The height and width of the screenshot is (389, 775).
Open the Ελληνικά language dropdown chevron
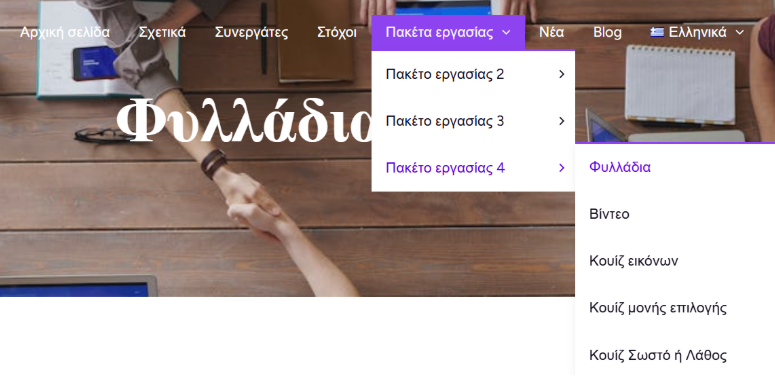tap(740, 33)
